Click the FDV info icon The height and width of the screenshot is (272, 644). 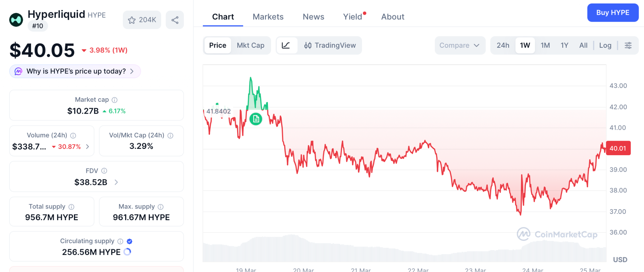pos(104,171)
